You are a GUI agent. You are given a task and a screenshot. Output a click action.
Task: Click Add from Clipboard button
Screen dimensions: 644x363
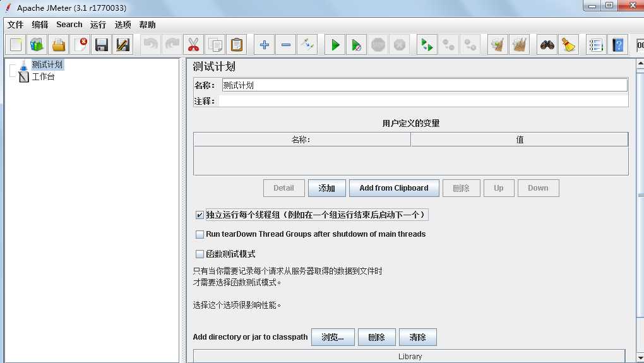pos(394,188)
